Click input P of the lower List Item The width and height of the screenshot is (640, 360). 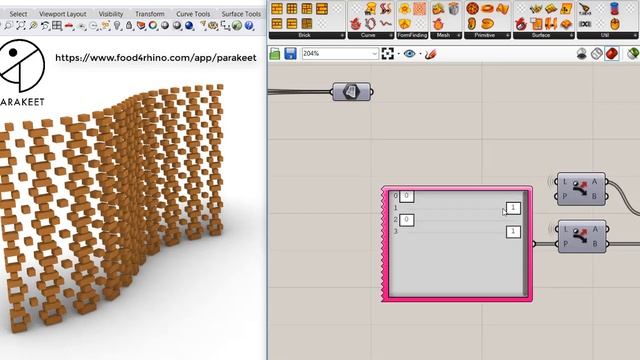click(565, 244)
